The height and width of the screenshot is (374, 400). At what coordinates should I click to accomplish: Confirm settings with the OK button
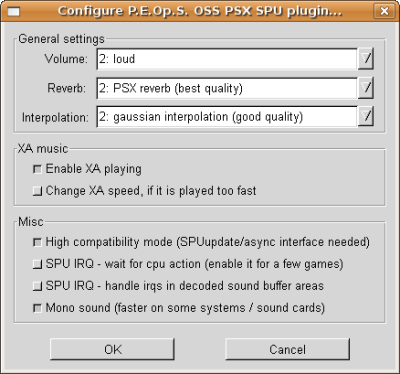112,349
